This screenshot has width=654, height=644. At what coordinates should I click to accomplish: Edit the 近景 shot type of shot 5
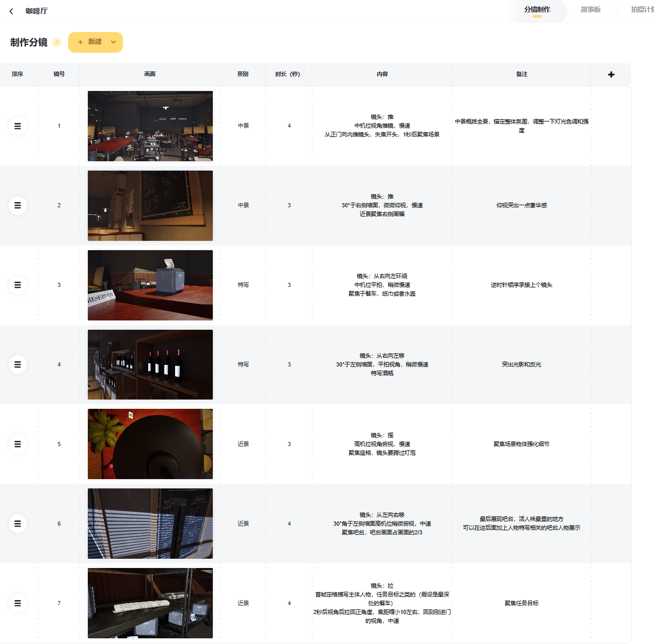[x=243, y=444]
